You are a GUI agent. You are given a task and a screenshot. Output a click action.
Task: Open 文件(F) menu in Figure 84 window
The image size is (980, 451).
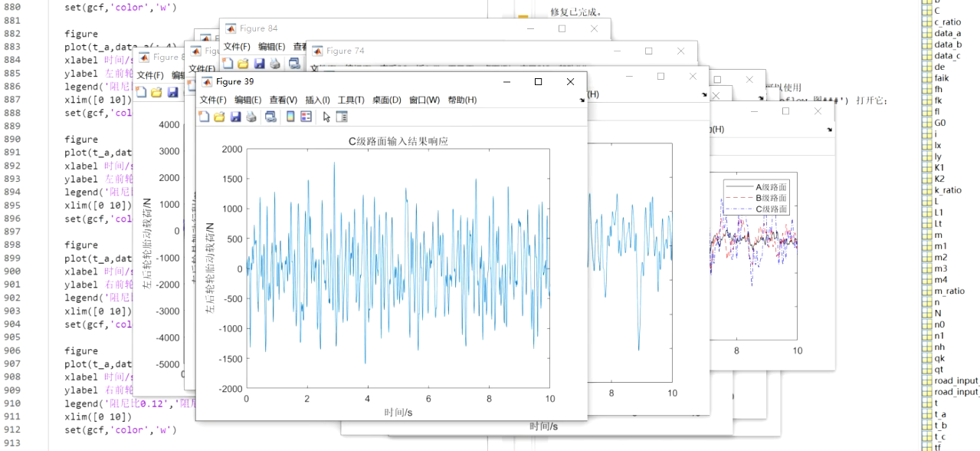[x=237, y=47]
